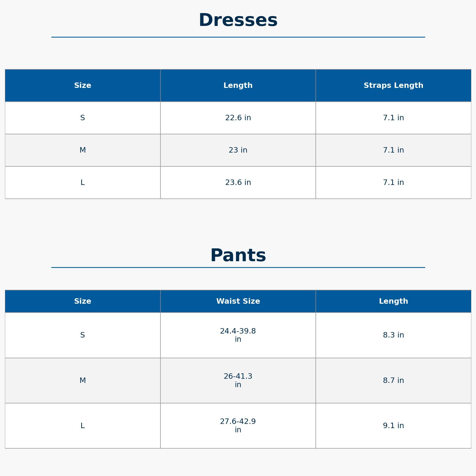Select the 9.1 in pants length cell

click(393, 426)
